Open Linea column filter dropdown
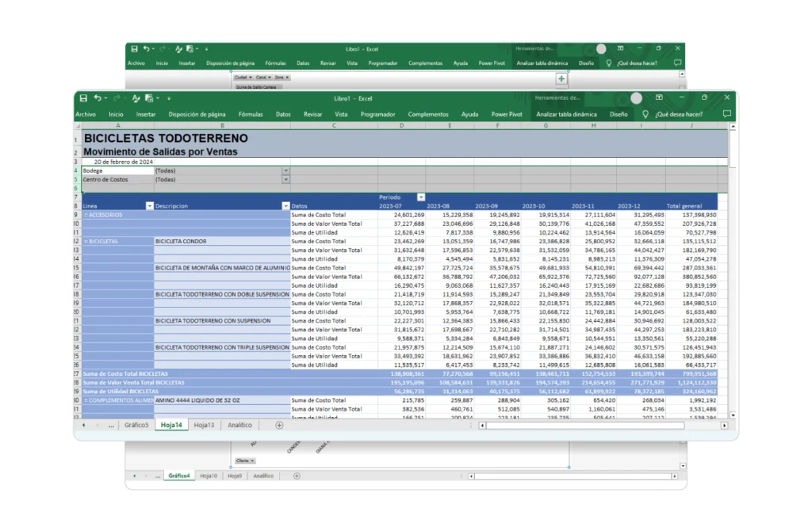 (x=150, y=206)
